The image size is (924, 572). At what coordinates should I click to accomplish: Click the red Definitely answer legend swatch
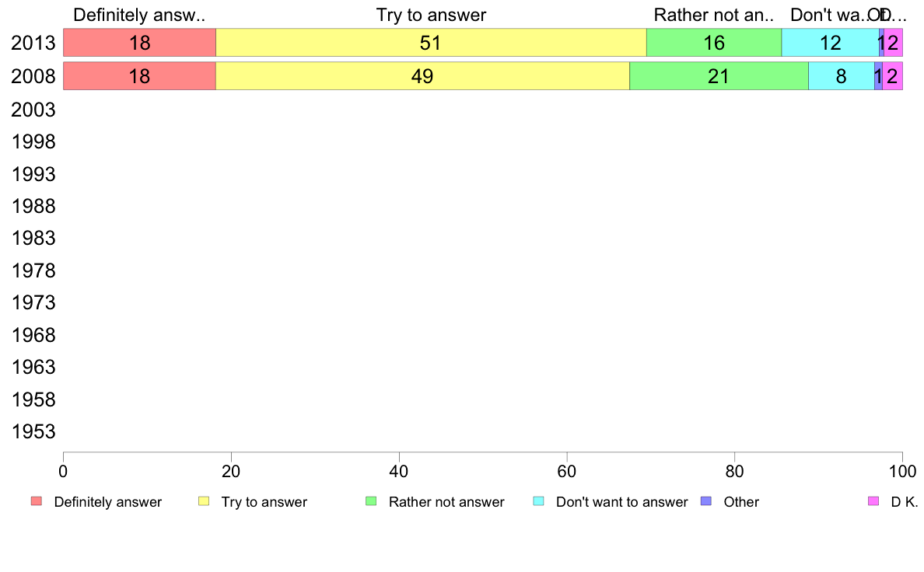[x=37, y=501]
